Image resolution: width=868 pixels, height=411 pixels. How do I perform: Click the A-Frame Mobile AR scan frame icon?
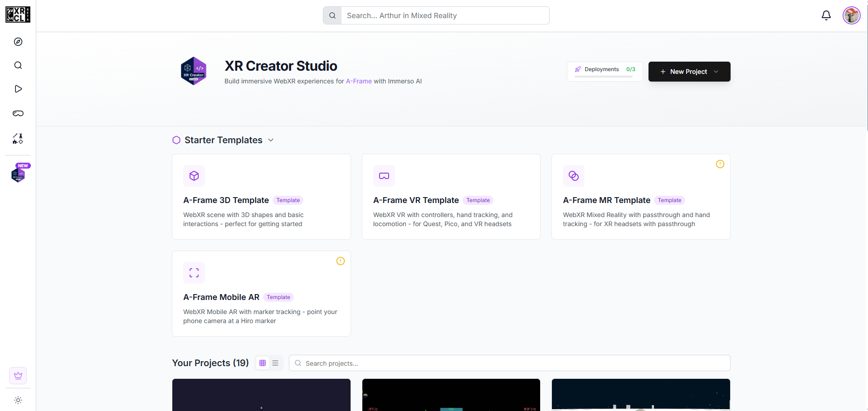pyautogui.click(x=194, y=273)
